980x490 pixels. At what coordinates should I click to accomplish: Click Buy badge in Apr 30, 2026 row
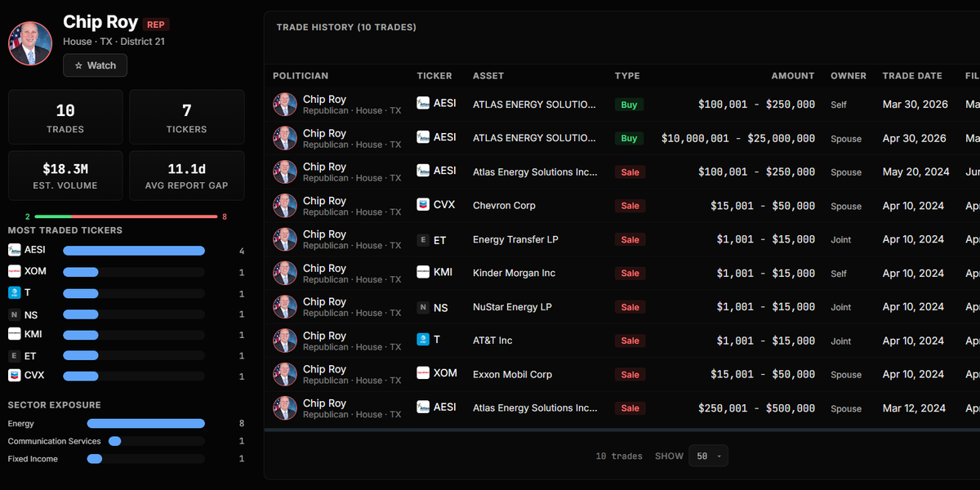(629, 138)
